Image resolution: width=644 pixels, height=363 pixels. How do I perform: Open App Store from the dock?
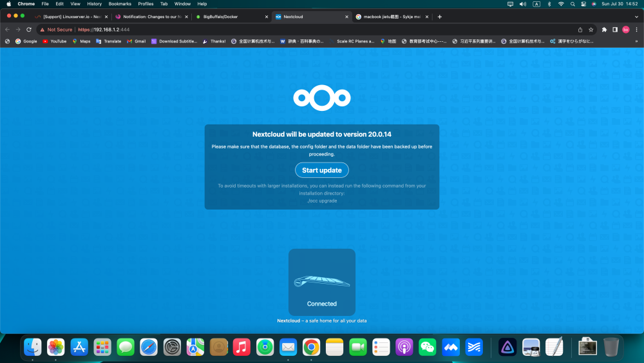click(79, 348)
